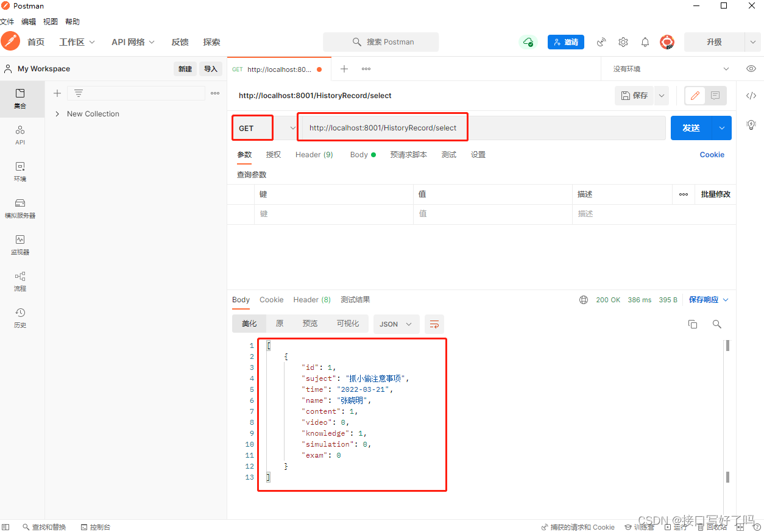The height and width of the screenshot is (532, 764).
Task: Click the wrap lines icon in response toolbar
Action: (434, 324)
